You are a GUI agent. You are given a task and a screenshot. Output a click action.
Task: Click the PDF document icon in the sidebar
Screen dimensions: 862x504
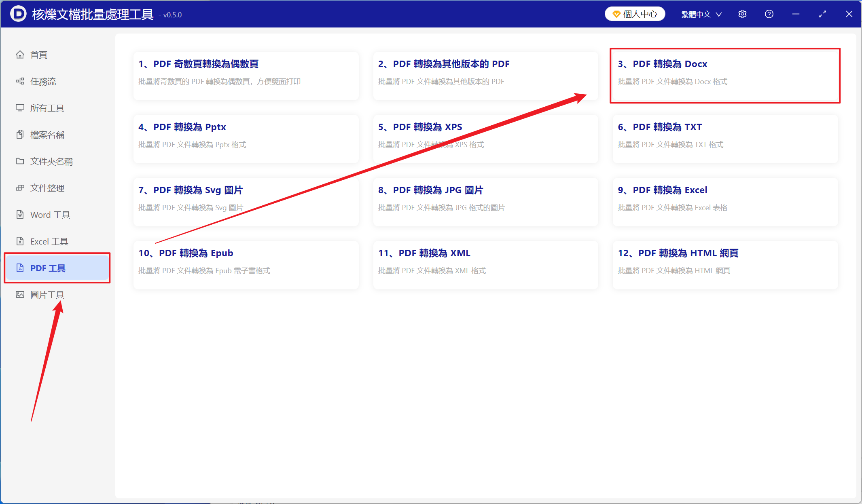pyautogui.click(x=20, y=268)
